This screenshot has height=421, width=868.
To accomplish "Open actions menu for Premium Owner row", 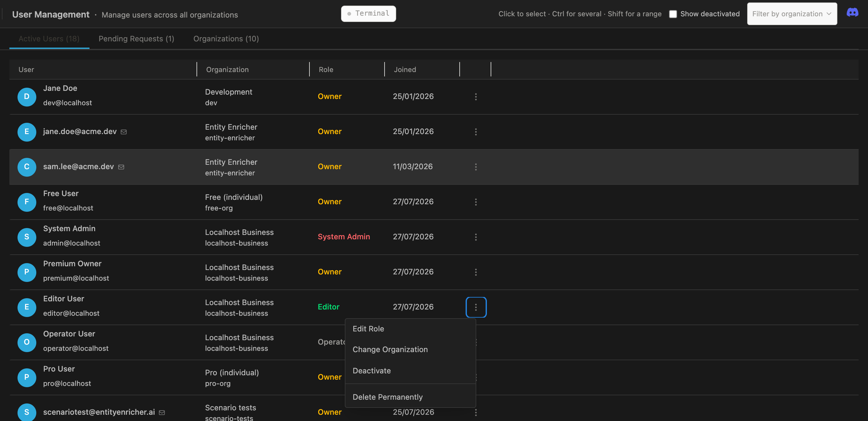I will [476, 272].
